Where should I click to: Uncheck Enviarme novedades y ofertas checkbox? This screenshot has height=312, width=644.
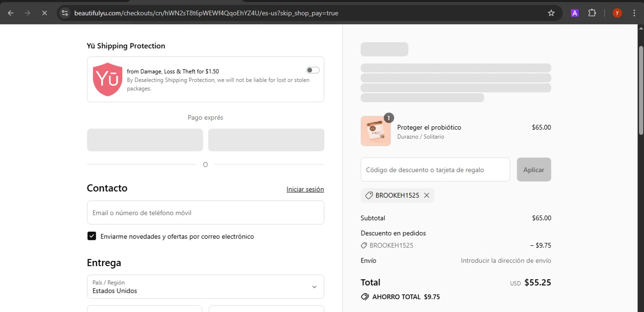click(91, 236)
